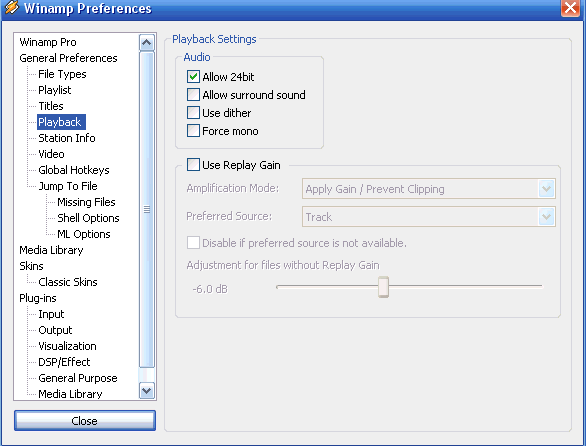586x446 pixels.
Task: Click the tree scrollbar up arrow
Action: coord(146,43)
